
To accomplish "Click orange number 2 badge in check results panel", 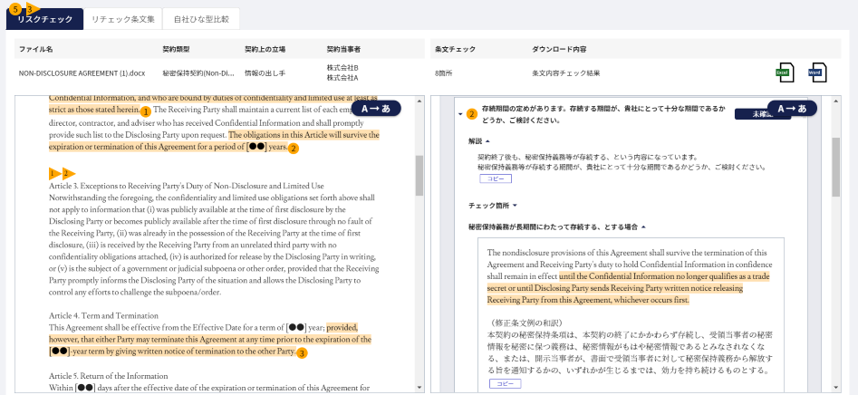I will click(471, 114).
